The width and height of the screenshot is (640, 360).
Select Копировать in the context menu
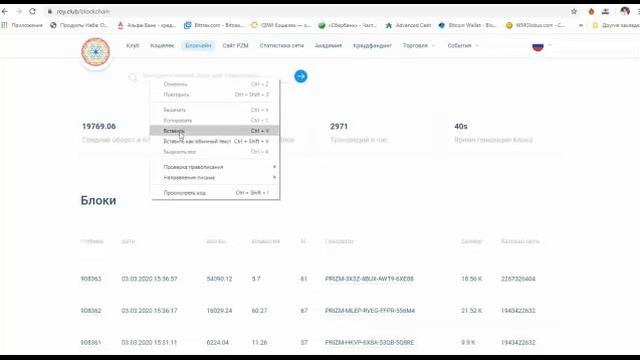[215, 120]
